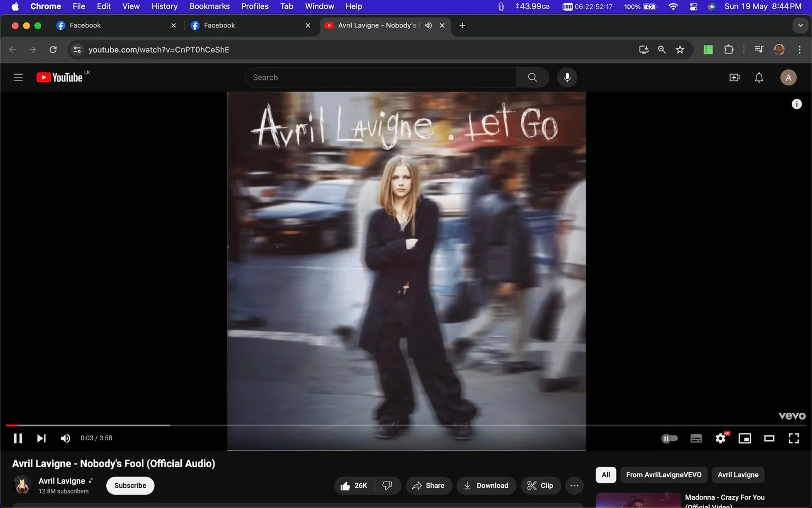
Task: Close the Avril Lavigne tab
Action: coord(442,25)
